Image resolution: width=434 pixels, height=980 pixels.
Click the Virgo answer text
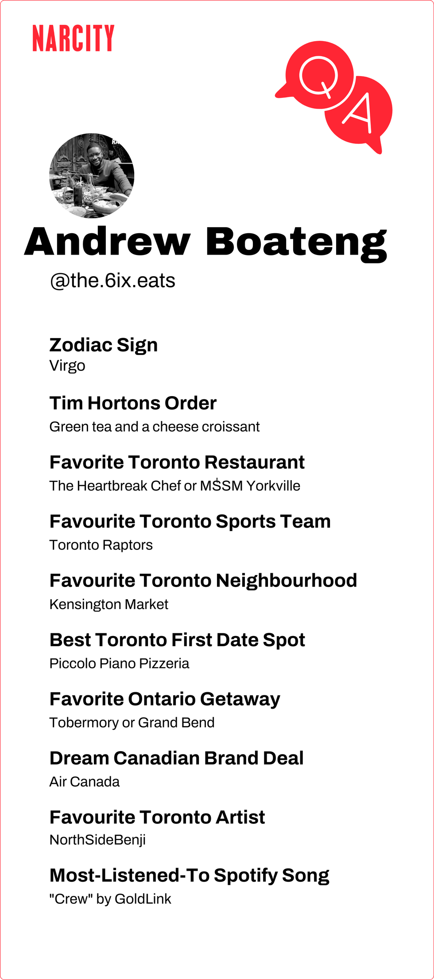[67, 366]
